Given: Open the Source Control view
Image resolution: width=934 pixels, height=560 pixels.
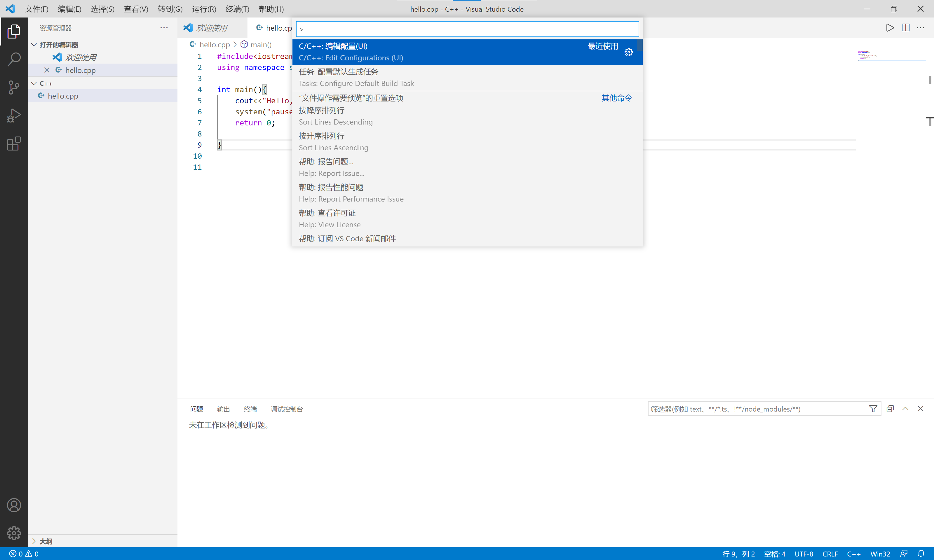Looking at the screenshot, I should (x=14, y=87).
